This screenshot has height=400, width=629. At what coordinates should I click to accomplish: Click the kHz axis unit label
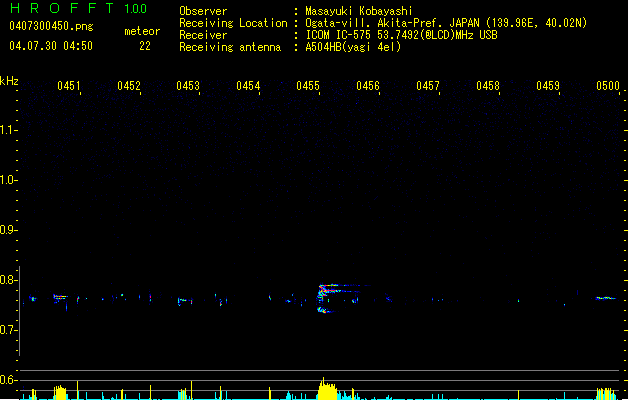(x=9, y=81)
